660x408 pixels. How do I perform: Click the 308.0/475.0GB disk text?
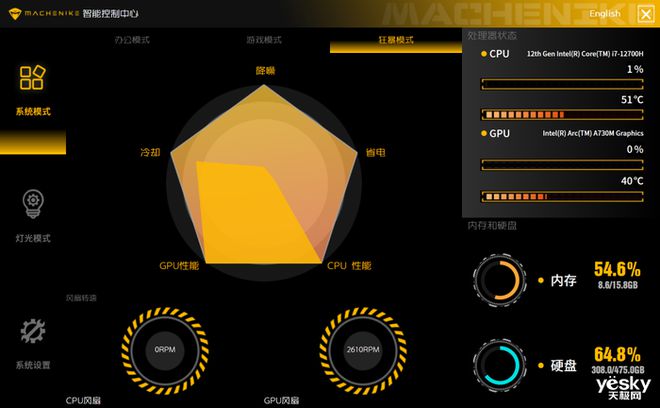point(618,370)
